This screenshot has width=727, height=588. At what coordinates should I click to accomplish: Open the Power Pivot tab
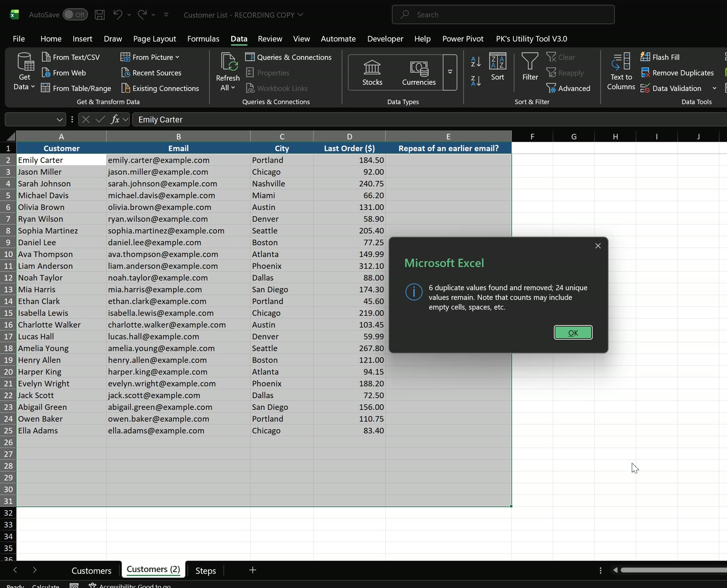pyautogui.click(x=463, y=39)
